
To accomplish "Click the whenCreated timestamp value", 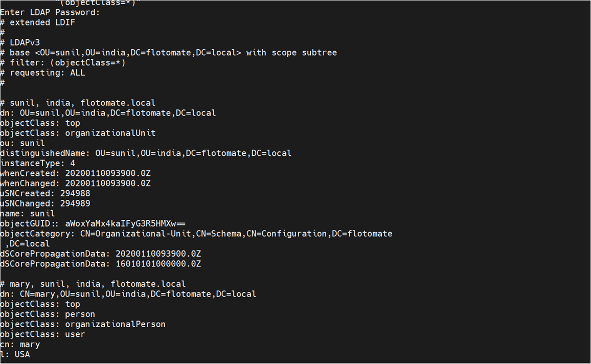I will coord(108,173).
